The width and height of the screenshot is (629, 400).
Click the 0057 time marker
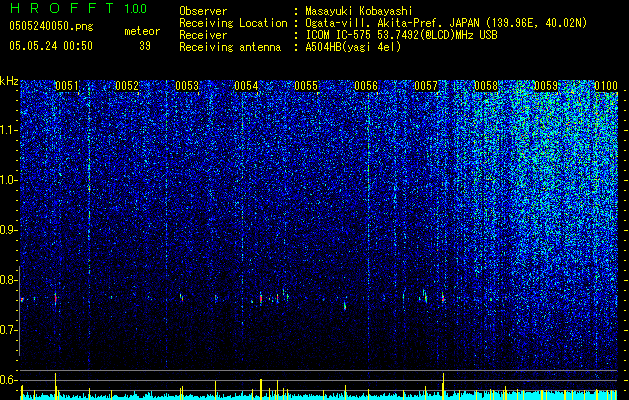tap(426, 86)
